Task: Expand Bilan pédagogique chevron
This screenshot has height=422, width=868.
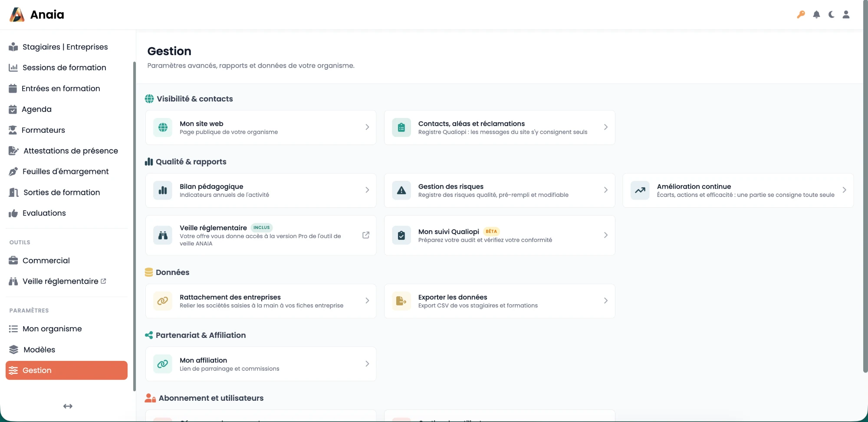Action: coord(367,190)
